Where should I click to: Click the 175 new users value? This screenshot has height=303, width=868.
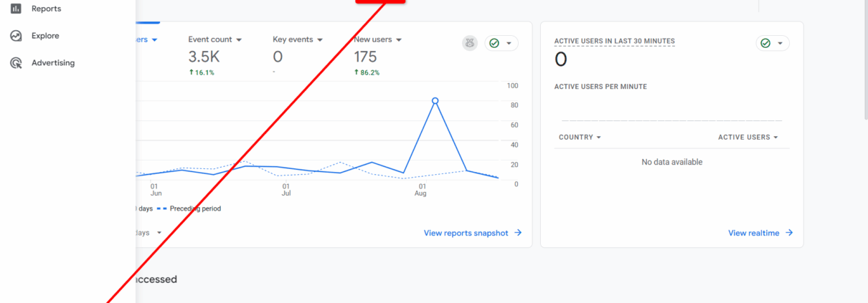(365, 57)
